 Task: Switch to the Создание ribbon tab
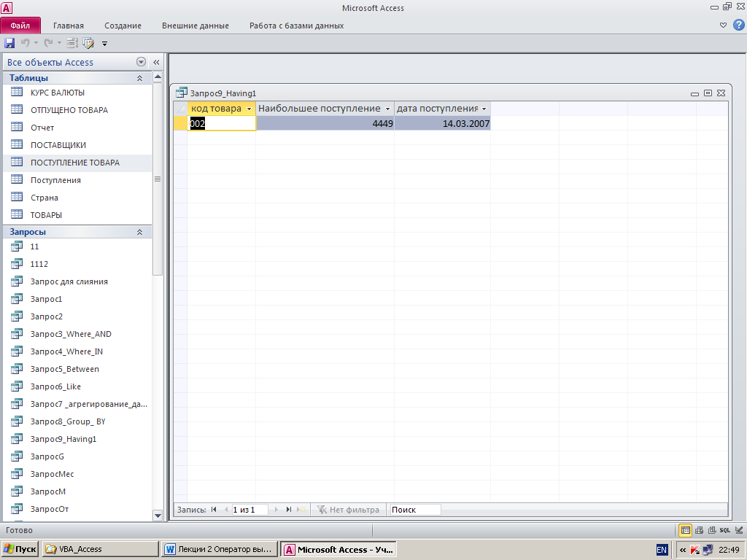(123, 26)
